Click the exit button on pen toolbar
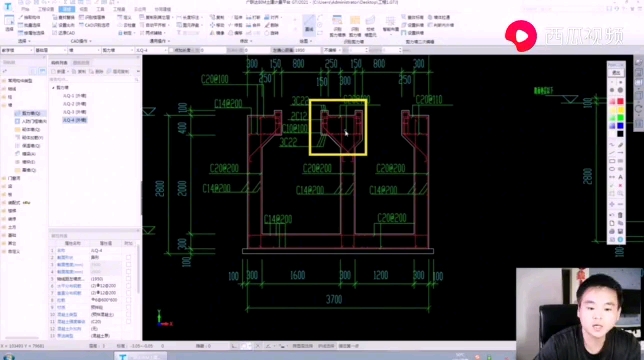The height and width of the screenshot is (360, 644). (x=616, y=73)
